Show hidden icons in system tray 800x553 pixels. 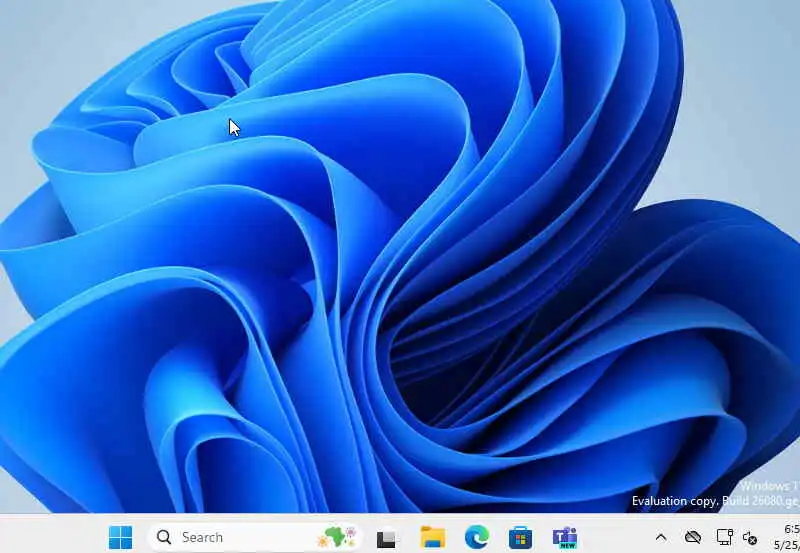(x=661, y=537)
